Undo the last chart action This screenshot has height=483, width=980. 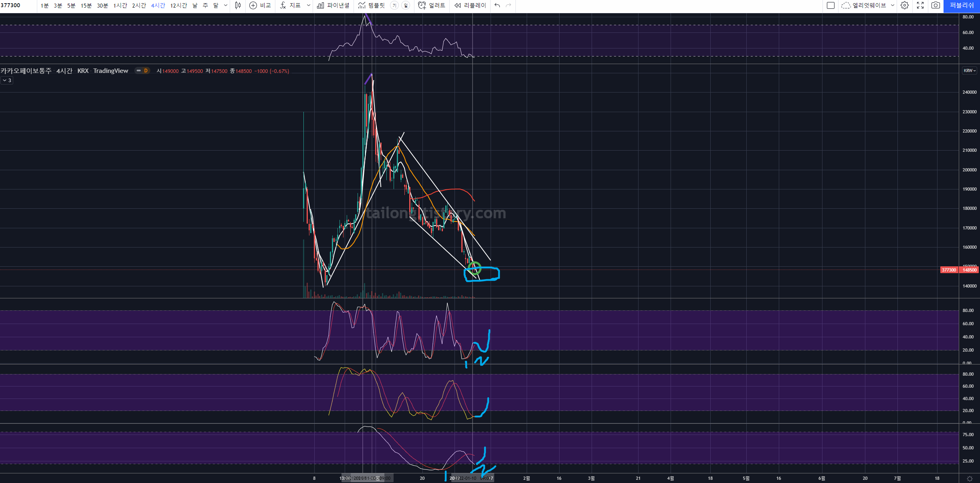pos(497,5)
